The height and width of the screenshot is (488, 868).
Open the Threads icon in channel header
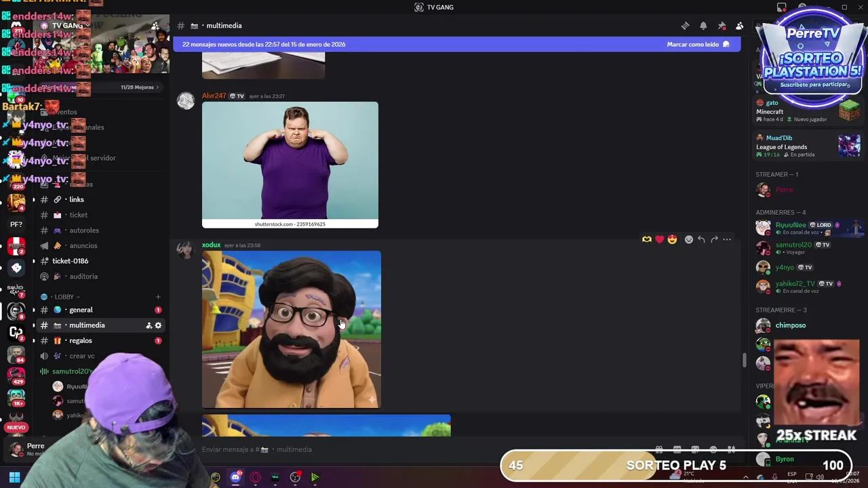click(x=686, y=26)
